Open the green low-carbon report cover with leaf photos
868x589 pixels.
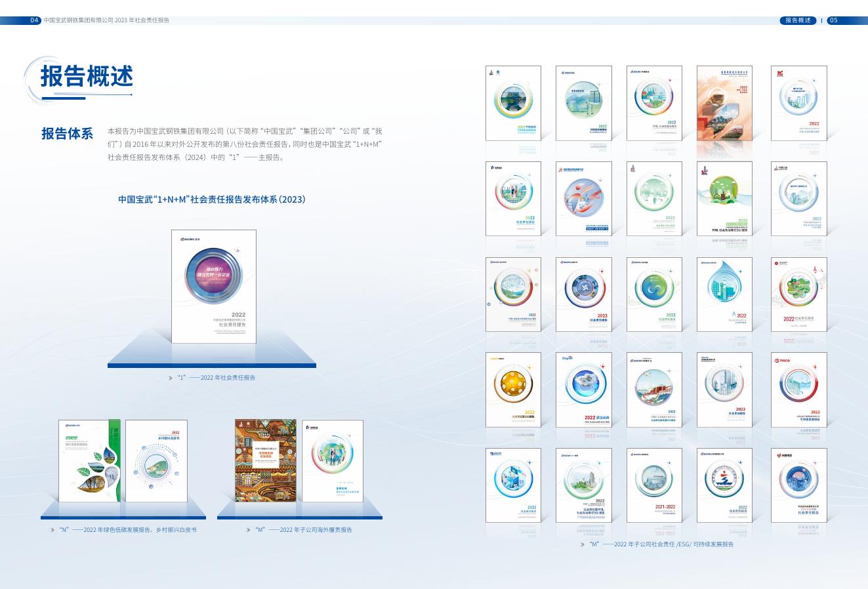pyautogui.click(x=89, y=460)
